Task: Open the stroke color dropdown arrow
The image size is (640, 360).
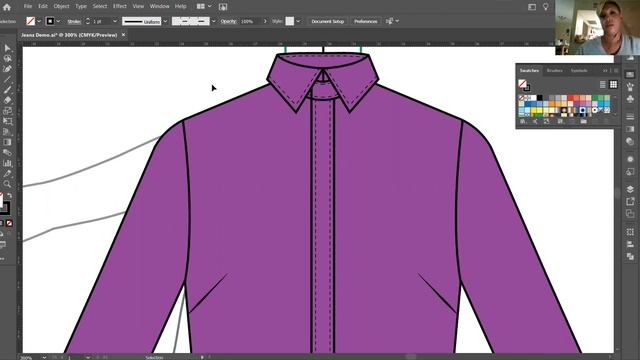Action: (x=58, y=21)
